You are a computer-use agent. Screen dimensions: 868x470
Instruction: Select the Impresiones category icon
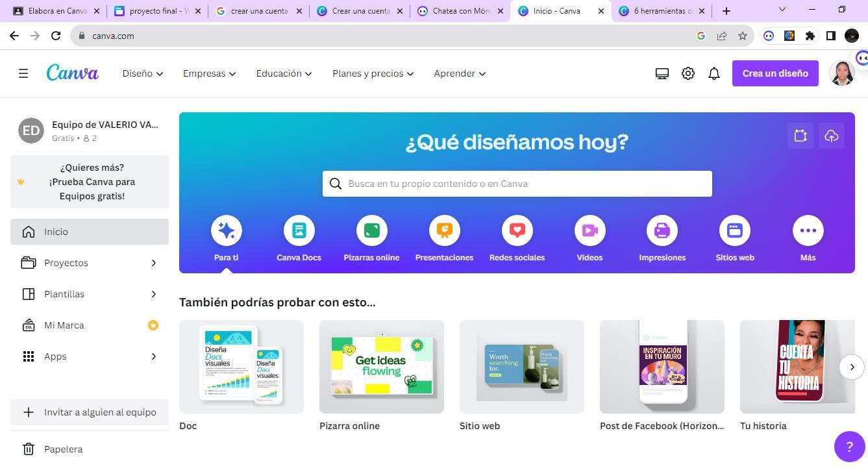pos(662,230)
